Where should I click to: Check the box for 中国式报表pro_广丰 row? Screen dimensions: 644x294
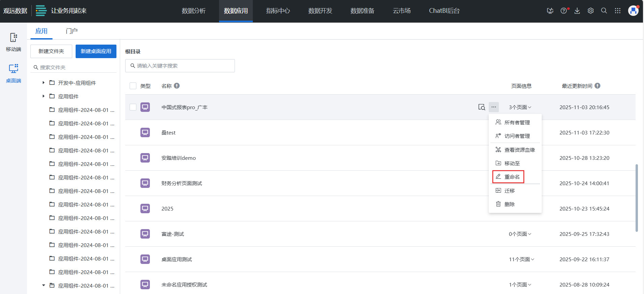(x=133, y=107)
